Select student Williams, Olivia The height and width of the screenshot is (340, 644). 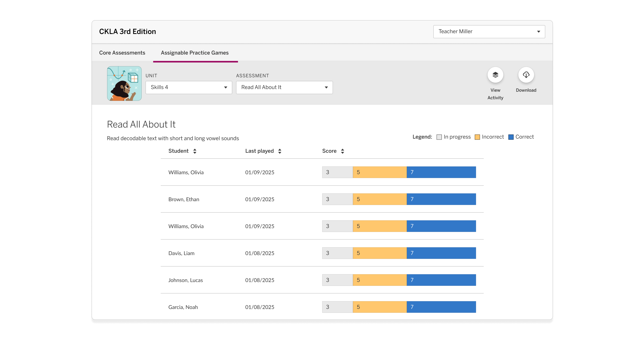point(186,172)
